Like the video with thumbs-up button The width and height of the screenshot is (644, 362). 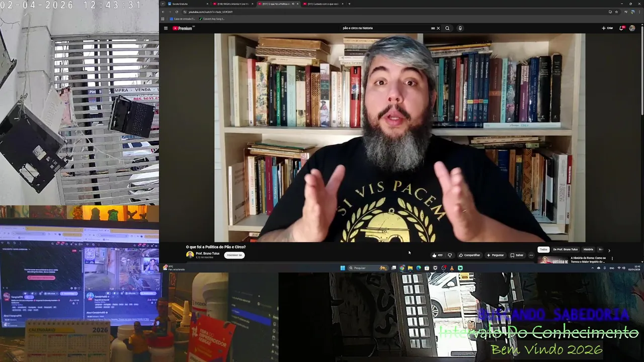coord(437,255)
